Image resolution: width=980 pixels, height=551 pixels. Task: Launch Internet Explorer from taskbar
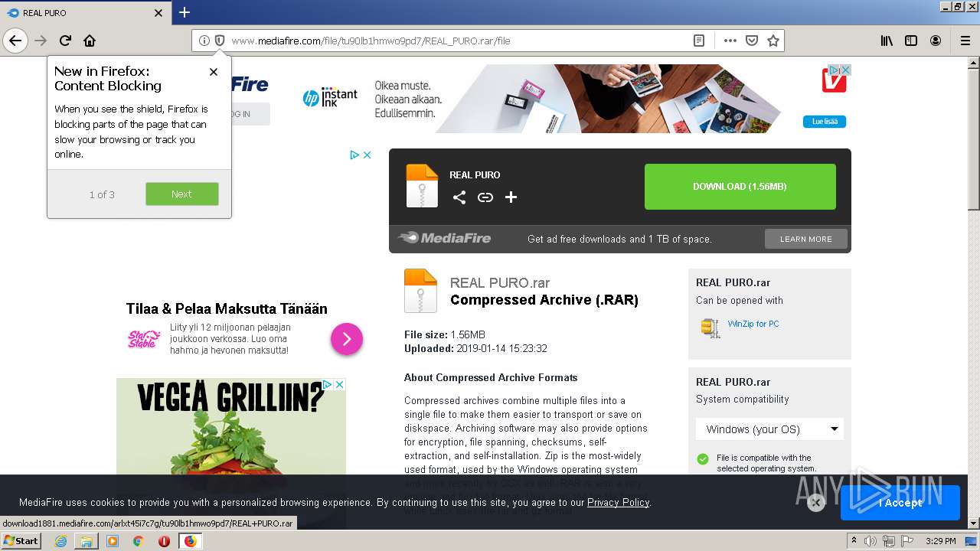60,541
